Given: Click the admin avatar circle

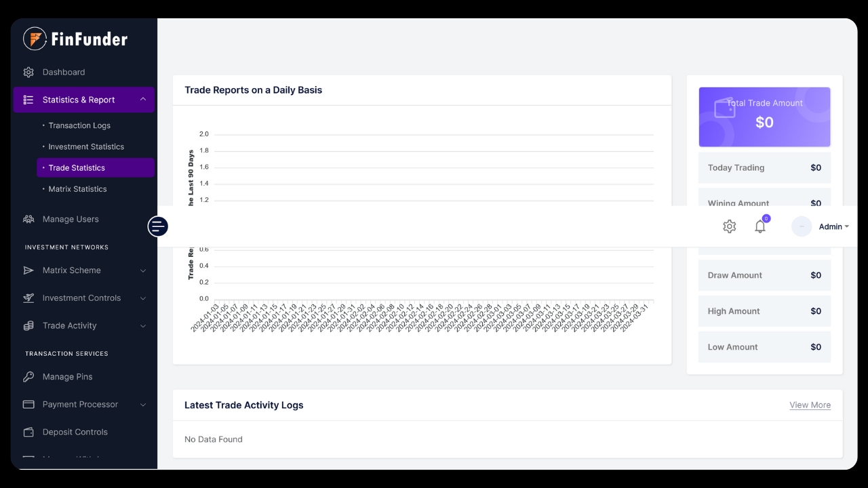Looking at the screenshot, I should pyautogui.click(x=802, y=227).
